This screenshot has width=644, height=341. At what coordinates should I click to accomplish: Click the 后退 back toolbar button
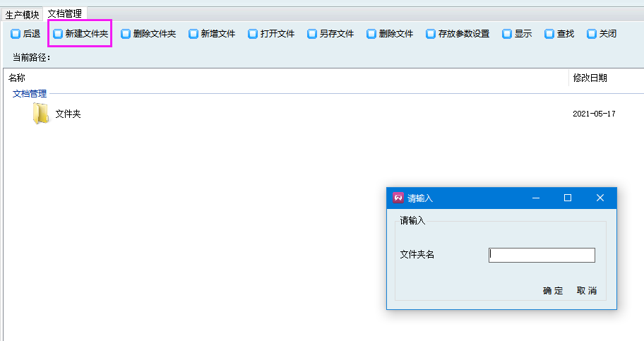pyautogui.click(x=26, y=33)
